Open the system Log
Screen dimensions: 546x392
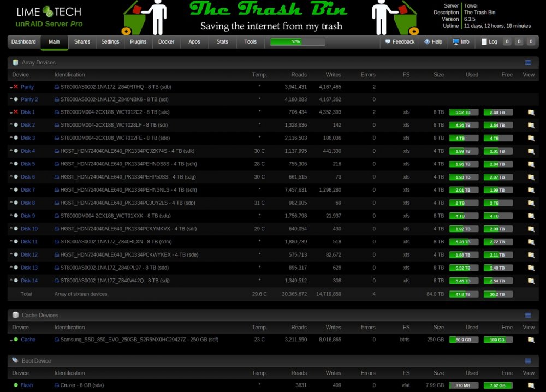[489, 42]
